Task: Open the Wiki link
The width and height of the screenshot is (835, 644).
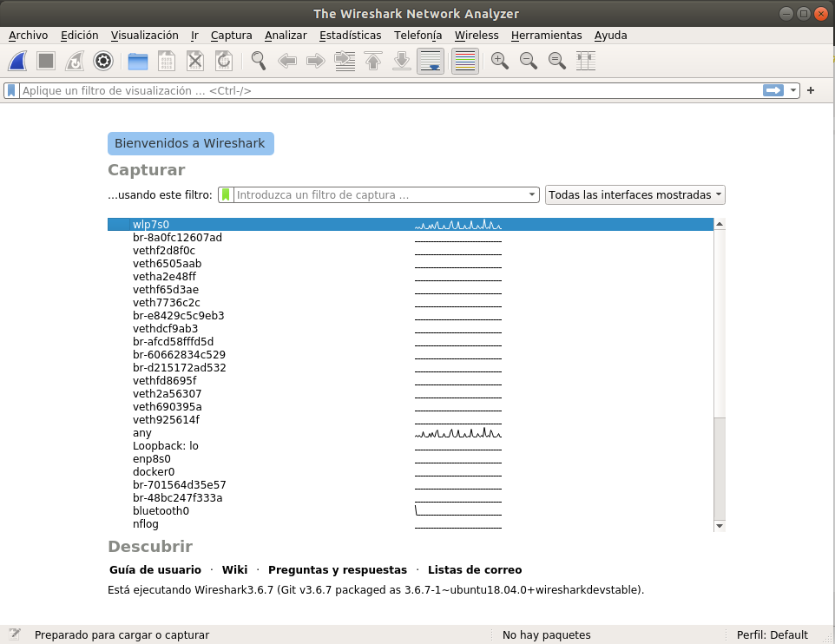Action: pos(234,570)
